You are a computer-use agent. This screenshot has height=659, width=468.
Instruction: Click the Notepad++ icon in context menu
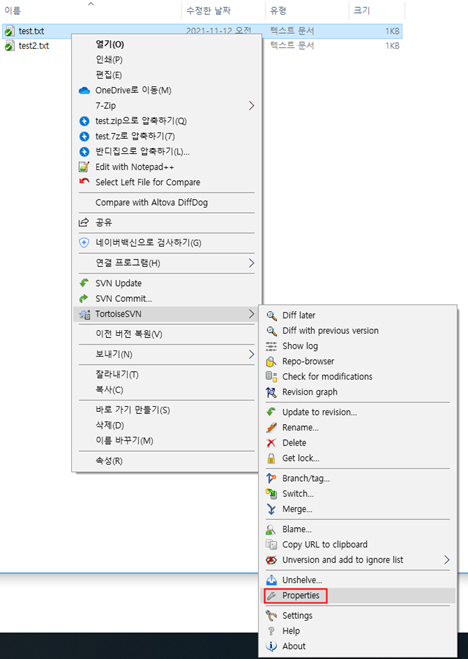point(84,167)
